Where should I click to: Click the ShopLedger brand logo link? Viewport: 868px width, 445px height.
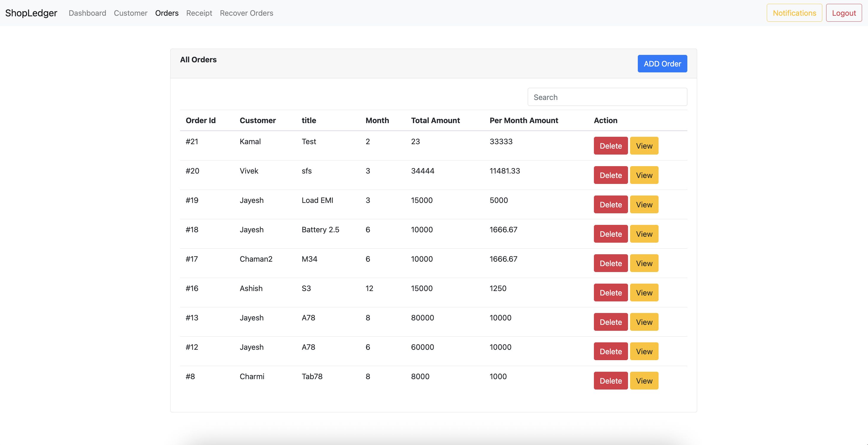point(31,13)
